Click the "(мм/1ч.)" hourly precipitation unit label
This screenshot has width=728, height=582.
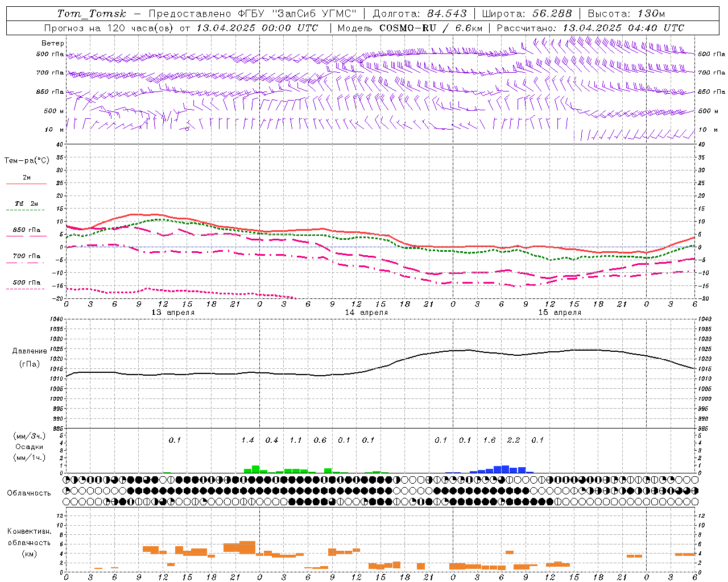[x=30, y=458]
